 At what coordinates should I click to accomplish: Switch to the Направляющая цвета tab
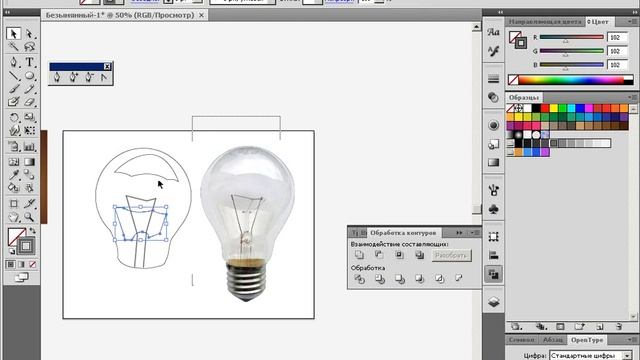544,22
